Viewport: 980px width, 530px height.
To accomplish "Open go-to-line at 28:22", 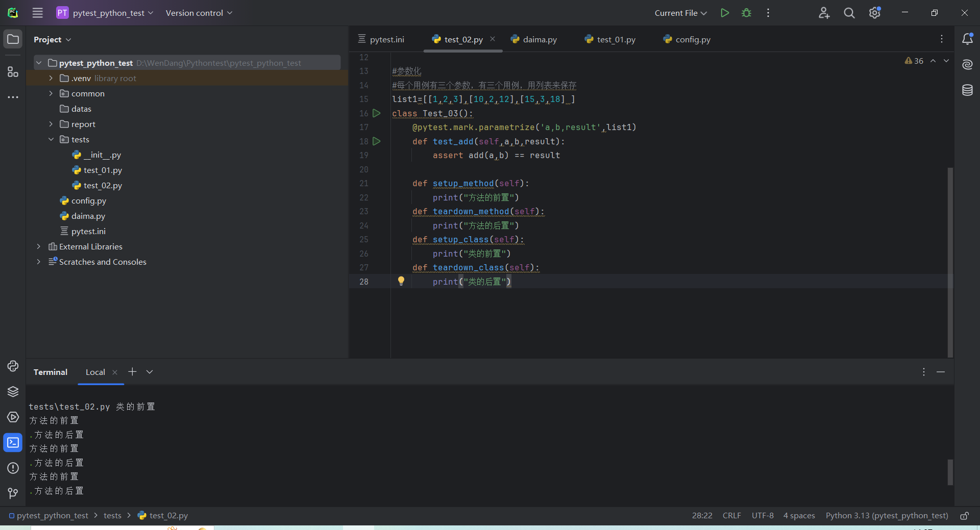I will pos(702,516).
